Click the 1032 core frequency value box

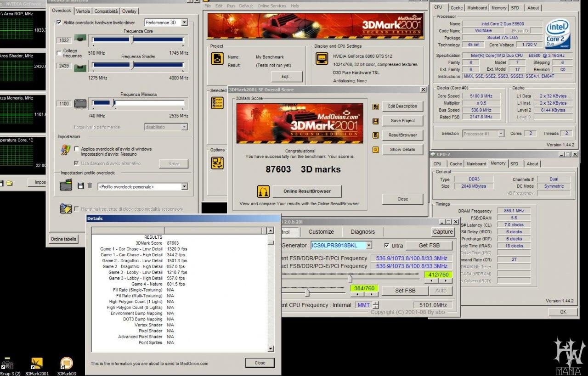[64, 40]
